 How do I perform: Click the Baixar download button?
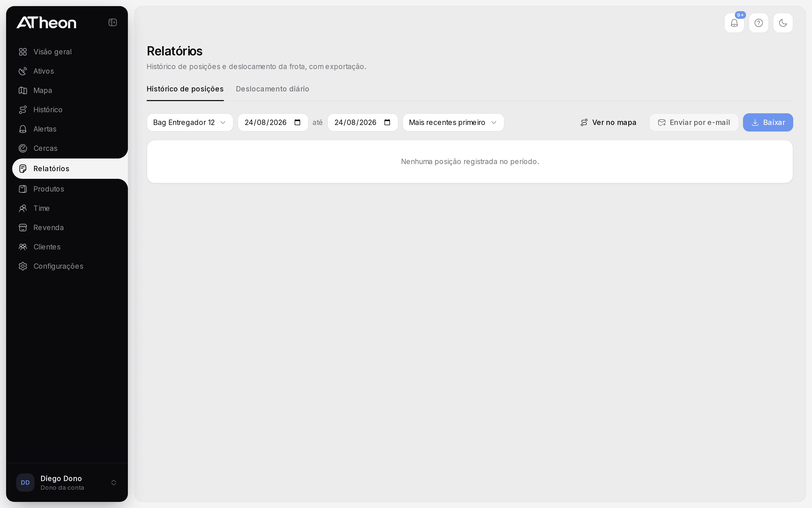768,122
